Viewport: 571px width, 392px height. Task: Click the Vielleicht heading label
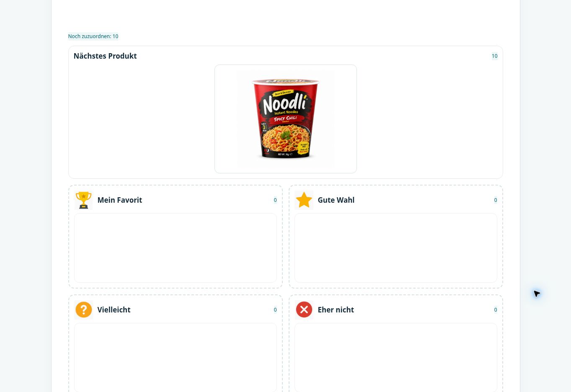point(114,310)
